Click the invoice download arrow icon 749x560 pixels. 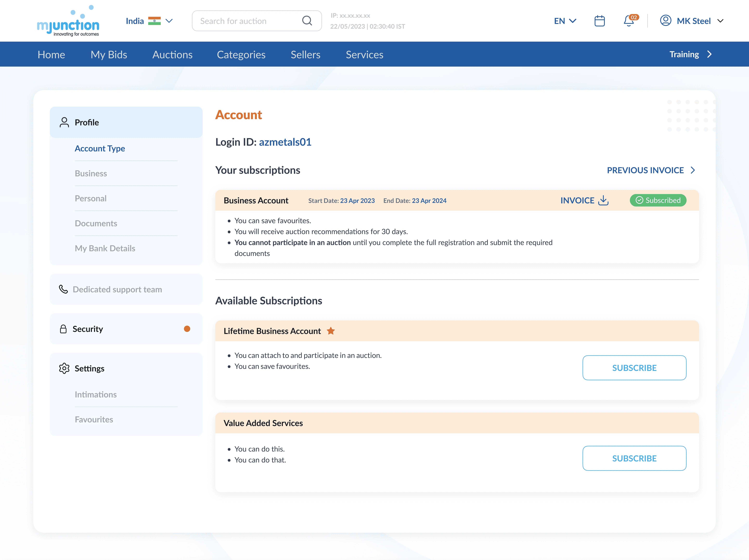603,200
